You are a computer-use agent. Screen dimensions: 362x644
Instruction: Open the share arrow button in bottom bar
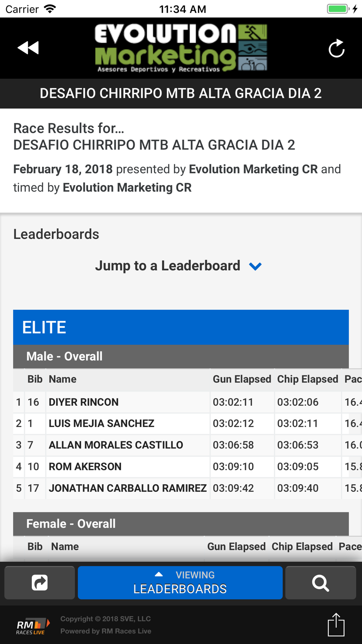point(39,583)
